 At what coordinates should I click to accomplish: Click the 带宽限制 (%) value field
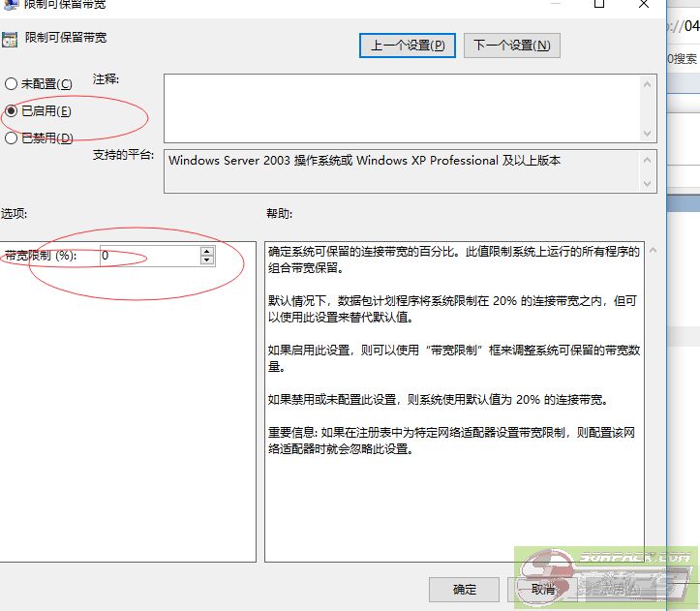[x=148, y=256]
